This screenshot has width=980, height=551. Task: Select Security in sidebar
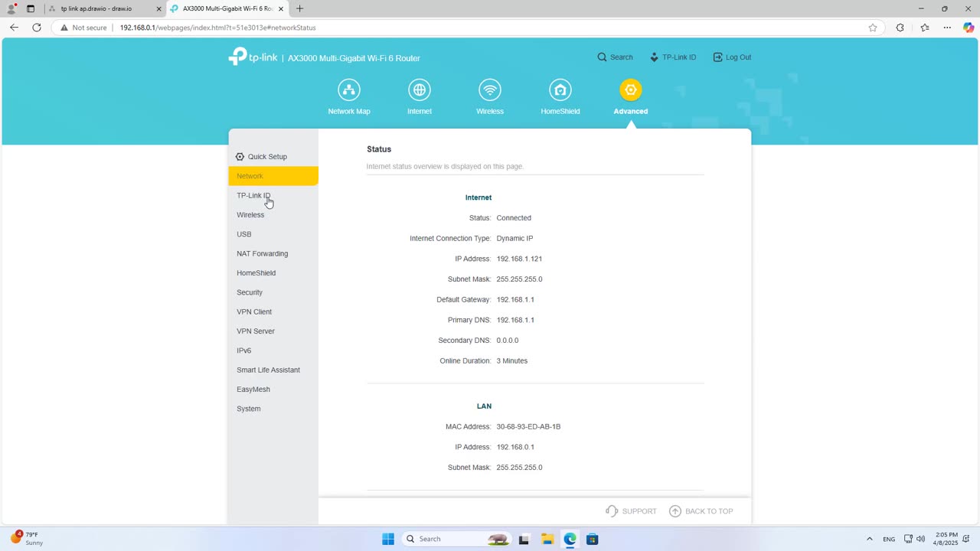click(273, 292)
